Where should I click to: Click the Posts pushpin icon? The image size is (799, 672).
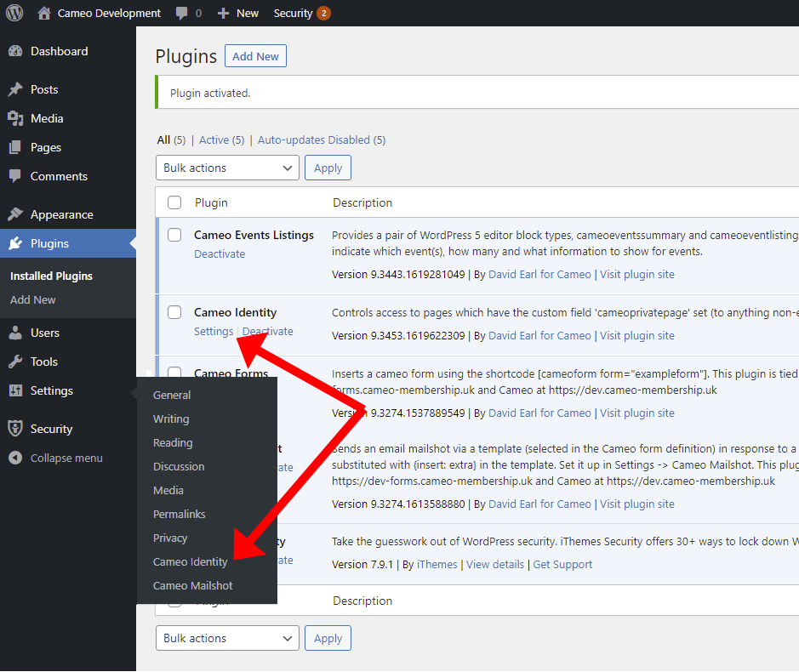pos(15,89)
